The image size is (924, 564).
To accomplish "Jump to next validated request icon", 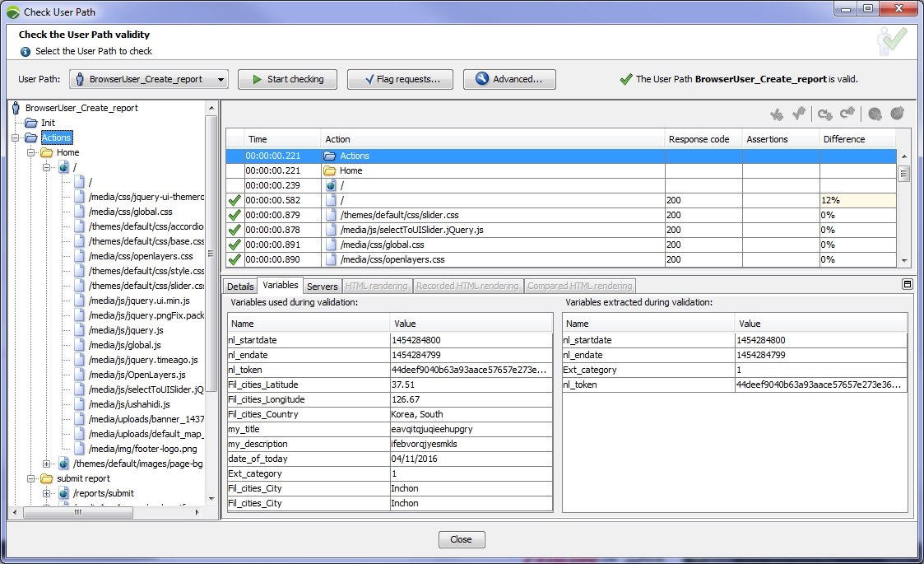I will pos(777,114).
